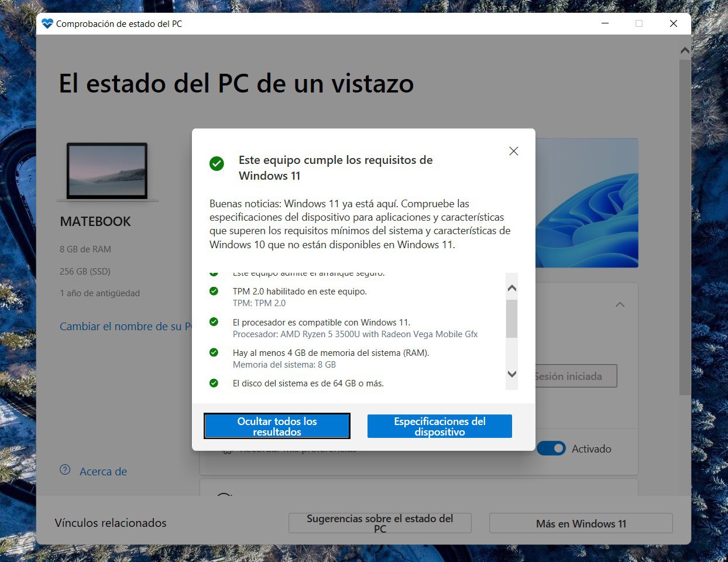The width and height of the screenshot is (728, 562).
Task: Click the Acerca de question mark icon
Action: (x=65, y=470)
